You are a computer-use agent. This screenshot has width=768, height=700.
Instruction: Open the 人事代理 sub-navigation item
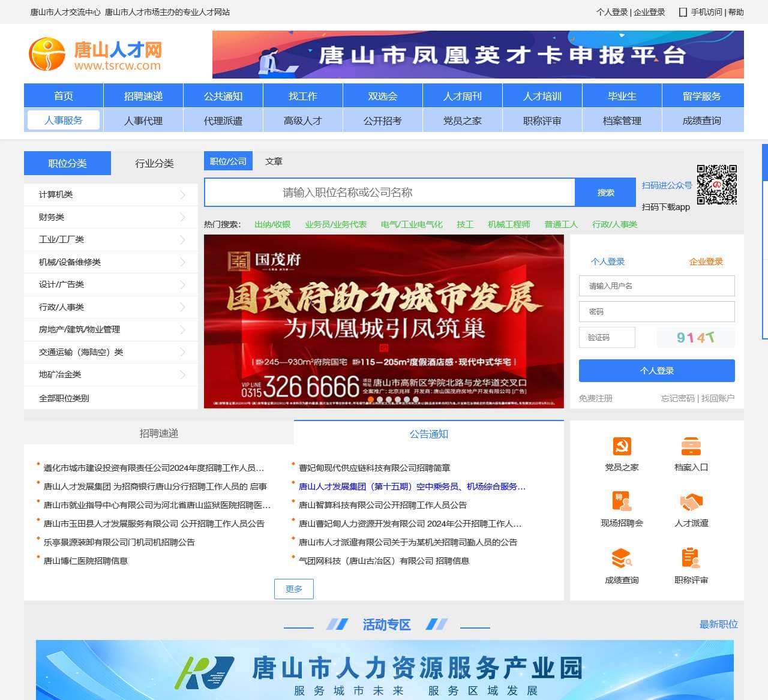[143, 121]
